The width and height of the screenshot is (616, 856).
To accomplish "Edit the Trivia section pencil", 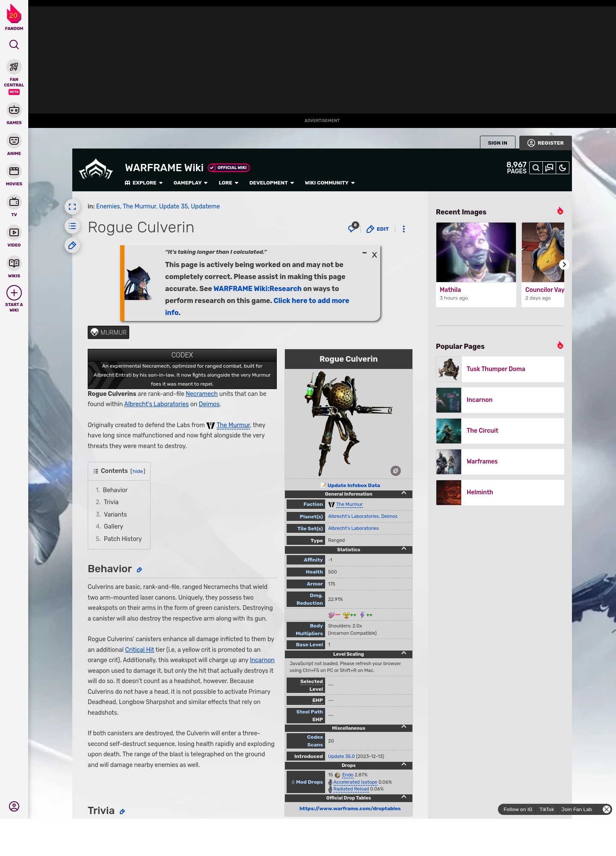I will click(122, 811).
